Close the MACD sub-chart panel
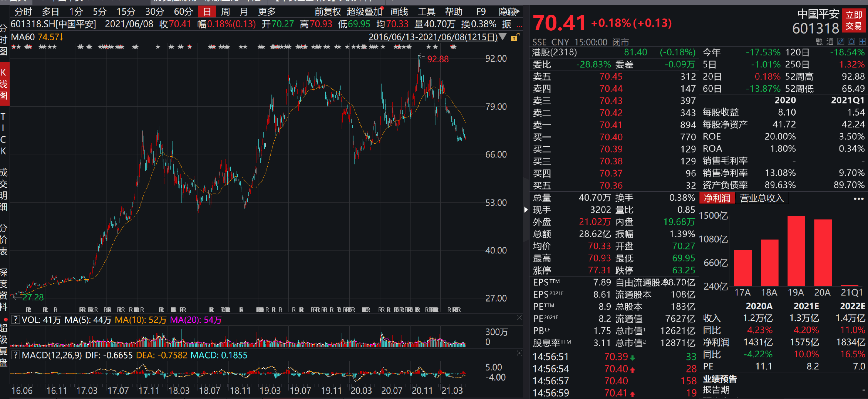 coord(519,354)
